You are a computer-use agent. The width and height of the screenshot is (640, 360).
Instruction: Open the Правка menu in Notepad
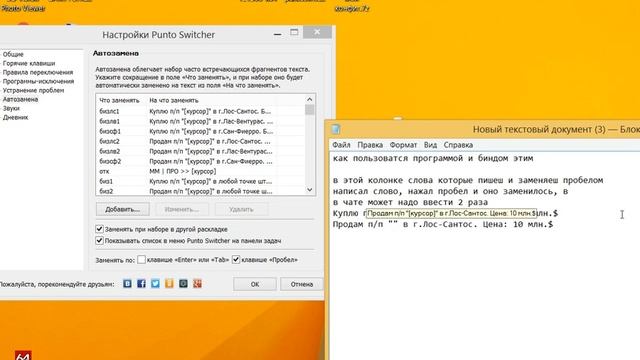pos(370,145)
